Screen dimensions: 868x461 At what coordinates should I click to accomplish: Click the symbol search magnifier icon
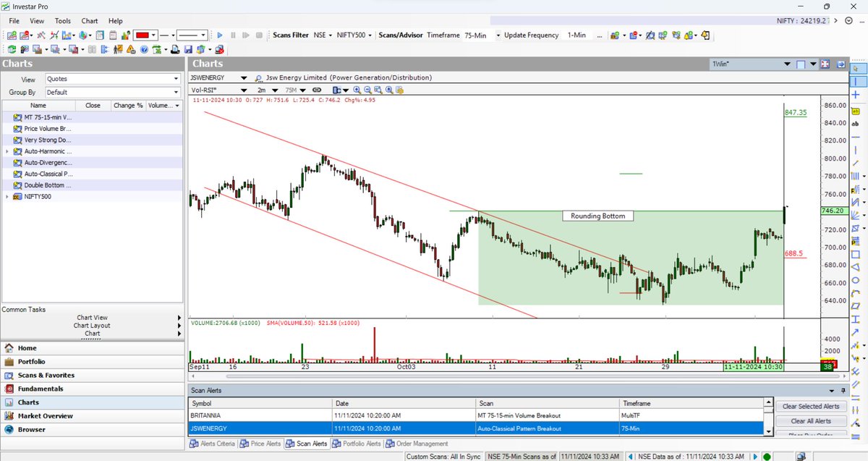click(x=258, y=78)
